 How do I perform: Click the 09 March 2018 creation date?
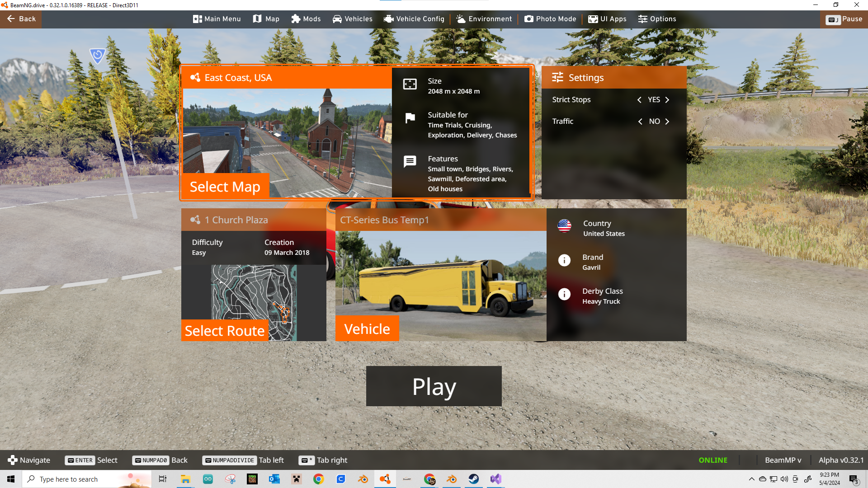pos(287,253)
